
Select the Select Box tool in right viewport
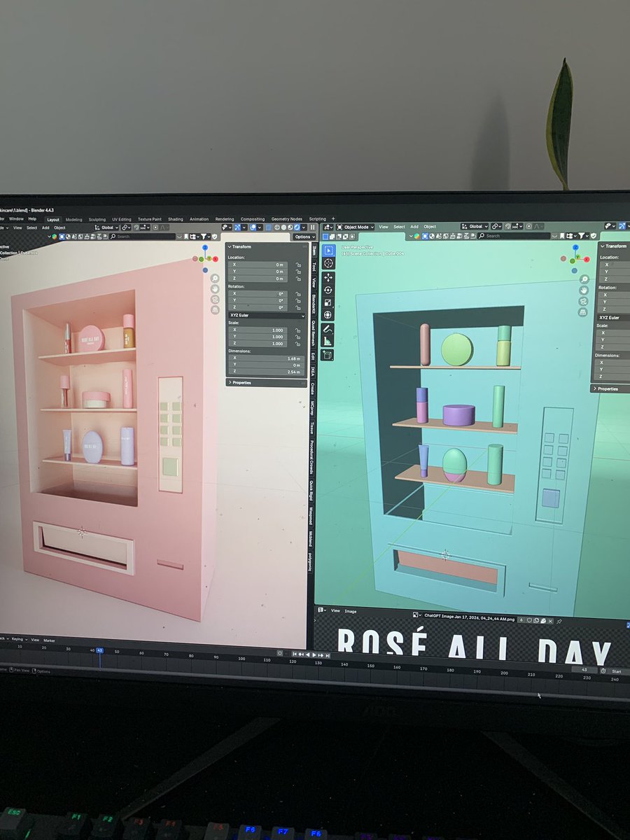[328, 251]
